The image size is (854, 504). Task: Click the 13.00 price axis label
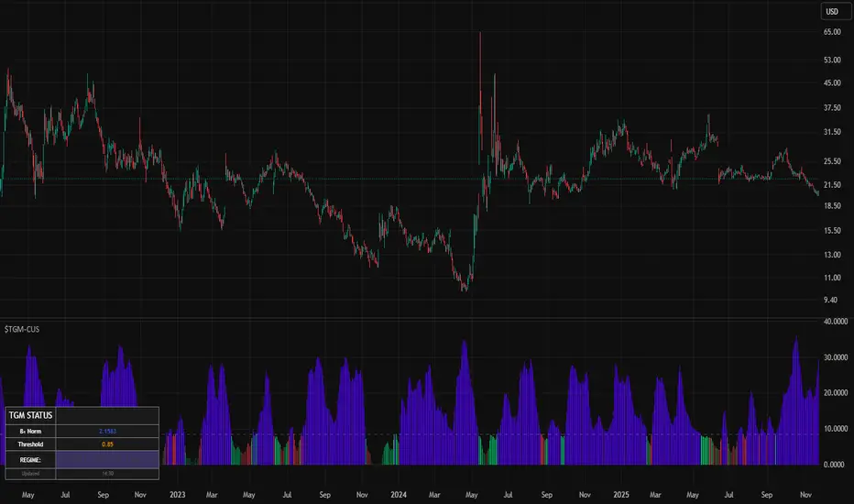point(832,255)
